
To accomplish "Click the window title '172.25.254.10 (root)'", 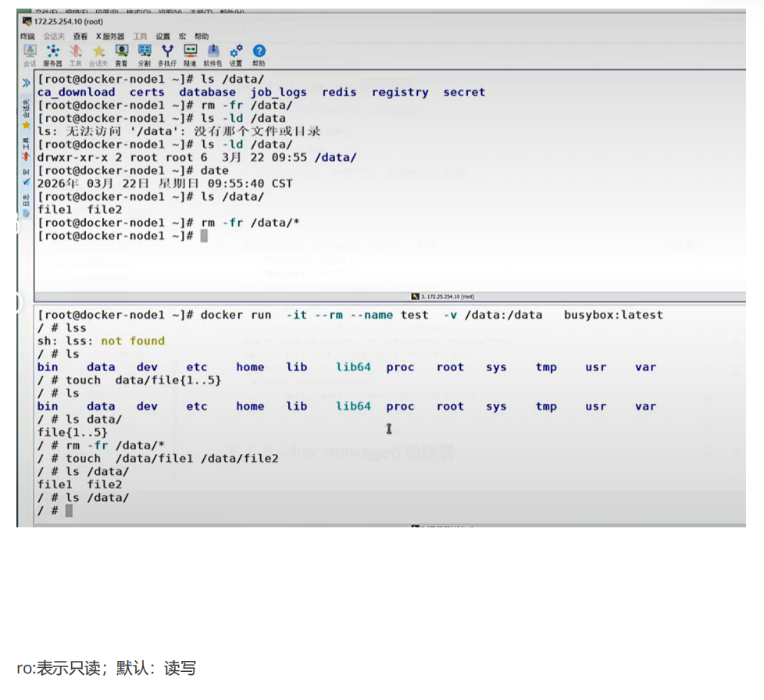I will [x=69, y=21].
